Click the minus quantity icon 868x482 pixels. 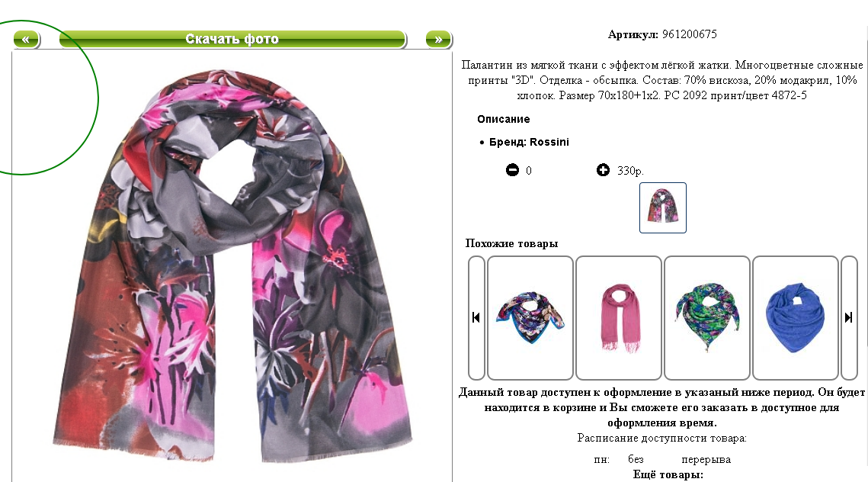512,170
